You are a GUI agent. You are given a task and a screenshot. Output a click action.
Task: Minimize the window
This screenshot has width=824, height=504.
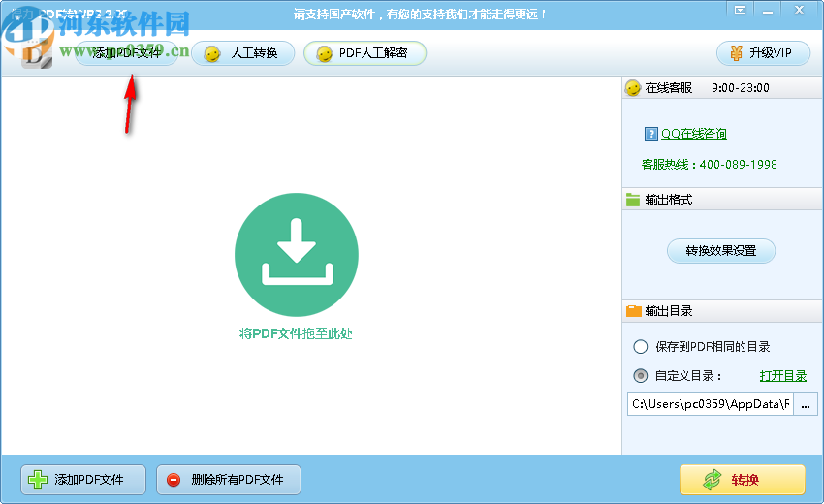[768, 10]
